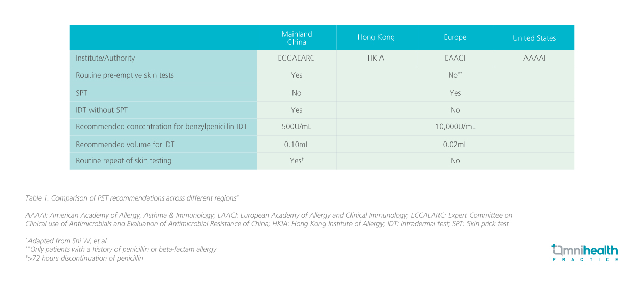Click the HKIA cell
This screenshot has width=644, height=285.
376,59
